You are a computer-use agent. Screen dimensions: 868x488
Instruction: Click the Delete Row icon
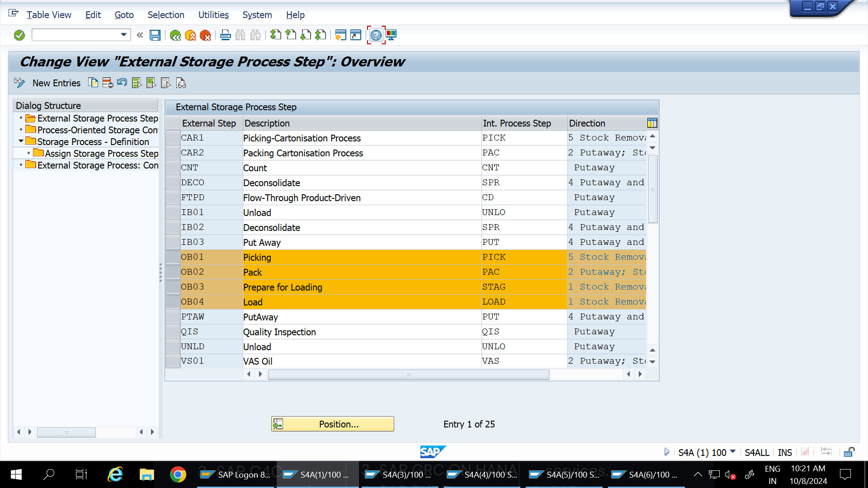[x=107, y=83]
